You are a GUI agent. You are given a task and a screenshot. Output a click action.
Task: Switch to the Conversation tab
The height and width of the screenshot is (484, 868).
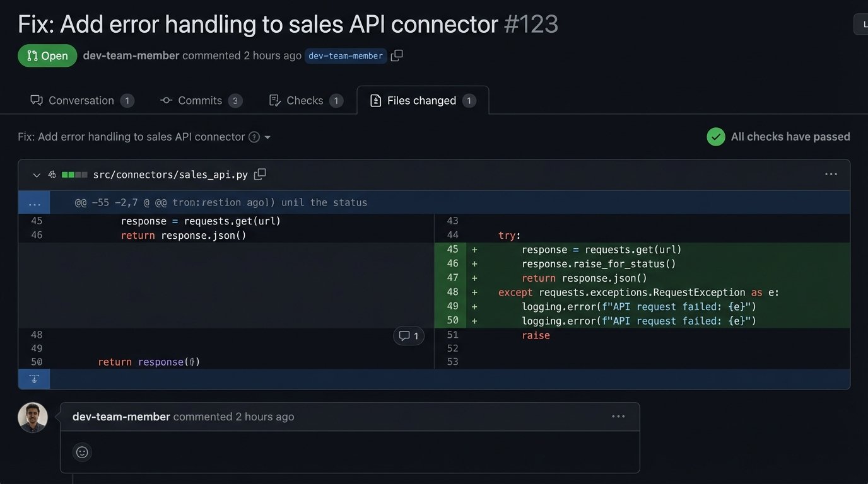81,100
